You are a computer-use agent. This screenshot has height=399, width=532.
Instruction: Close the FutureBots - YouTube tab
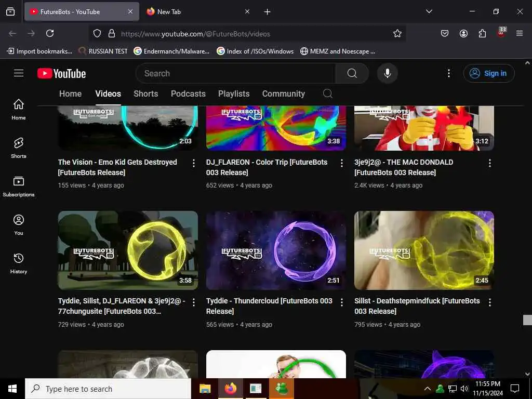pyautogui.click(x=130, y=12)
